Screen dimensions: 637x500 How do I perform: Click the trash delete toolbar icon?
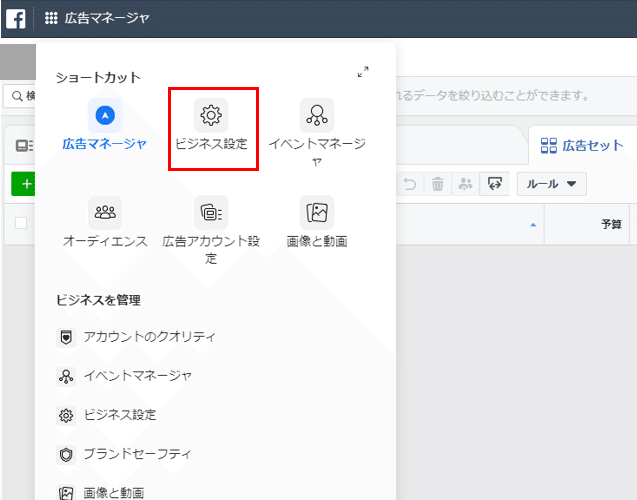(x=438, y=184)
